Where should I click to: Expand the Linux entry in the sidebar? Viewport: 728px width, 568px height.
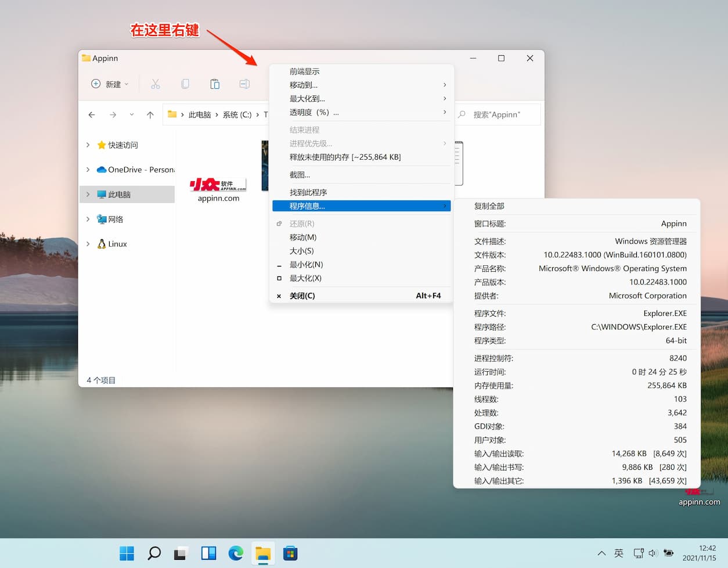87,244
